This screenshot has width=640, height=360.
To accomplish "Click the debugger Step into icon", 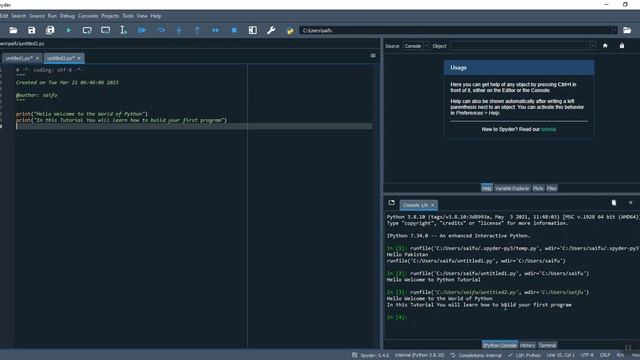I will pyautogui.click(x=179, y=30).
